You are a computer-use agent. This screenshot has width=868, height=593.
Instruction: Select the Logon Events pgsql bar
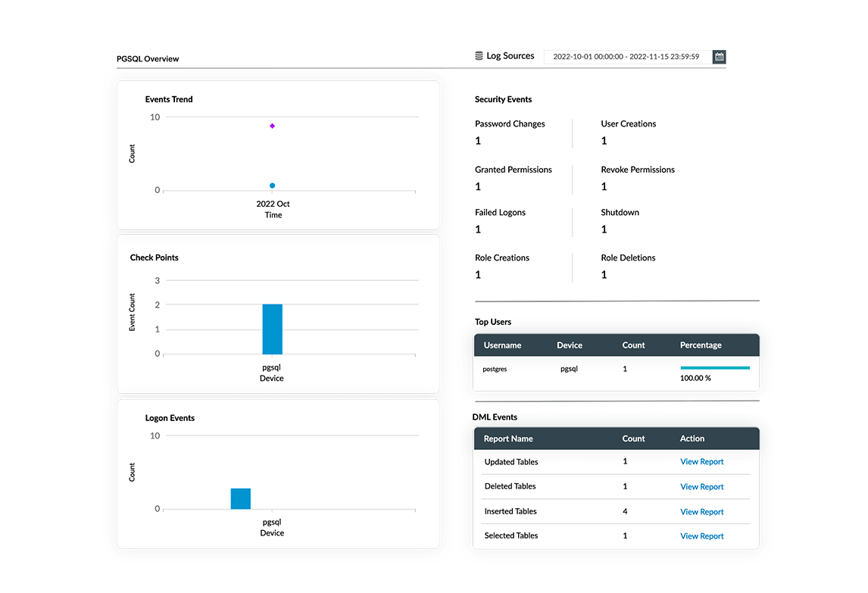click(240, 498)
